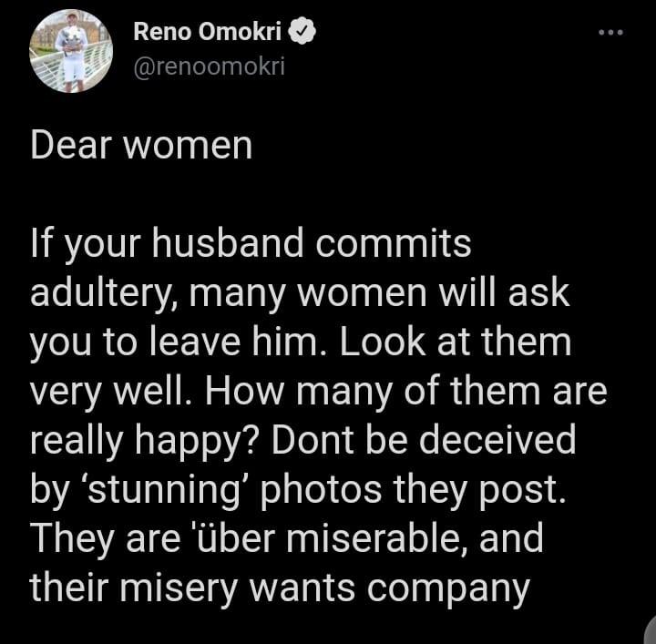Click the phrase "Look at them"
This screenshot has width=656, height=644.
coord(456,342)
